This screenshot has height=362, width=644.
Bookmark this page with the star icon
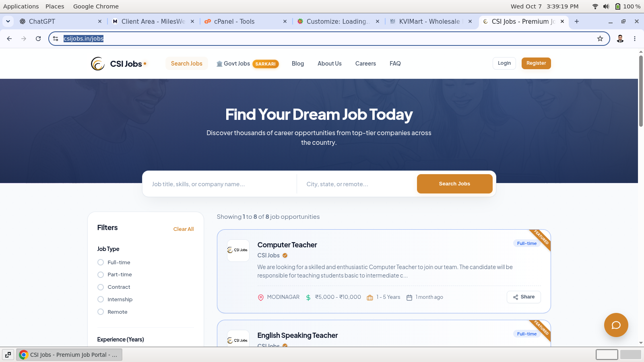pos(600,39)
